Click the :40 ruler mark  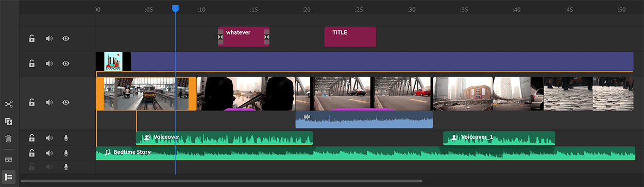click(x=516, y=10)
